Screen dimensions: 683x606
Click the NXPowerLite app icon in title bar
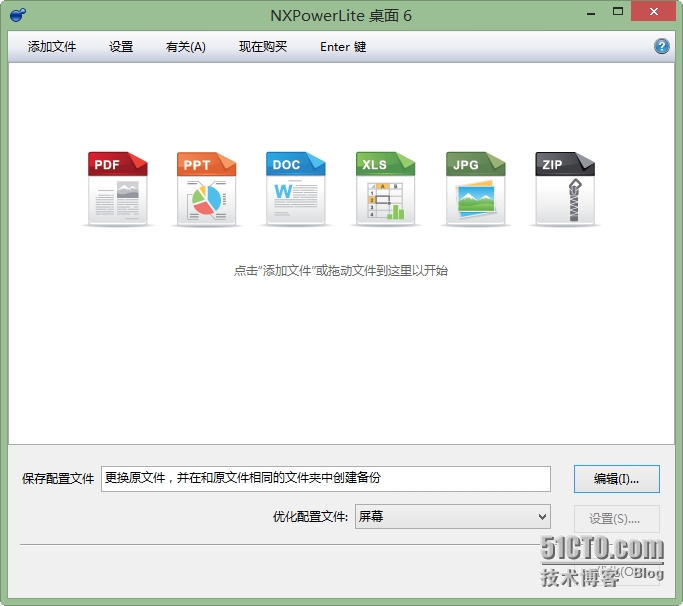click(x=18, y=15)
